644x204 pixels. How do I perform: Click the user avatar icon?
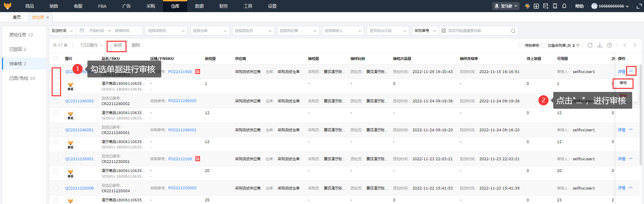(594, 6)
